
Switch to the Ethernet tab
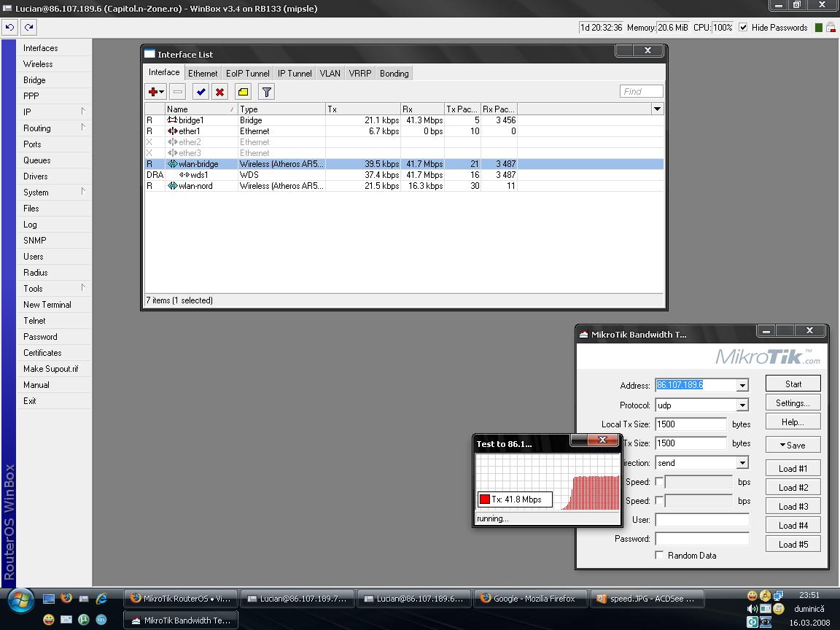point(203,74)
